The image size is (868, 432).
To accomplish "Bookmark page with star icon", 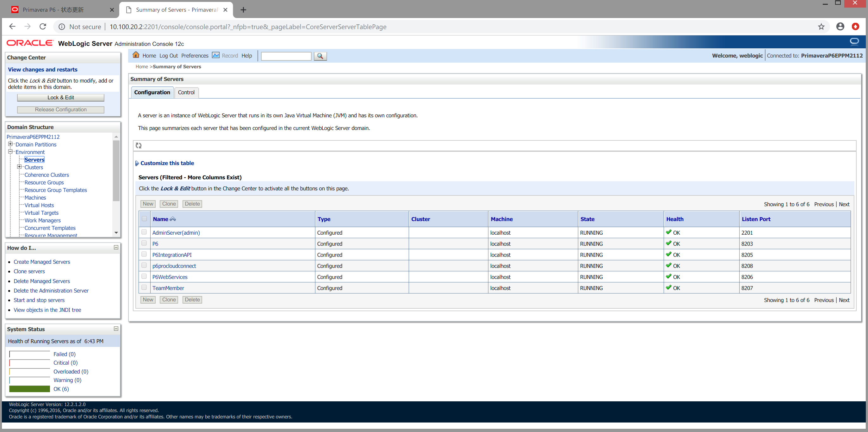I will coord(821,27).
